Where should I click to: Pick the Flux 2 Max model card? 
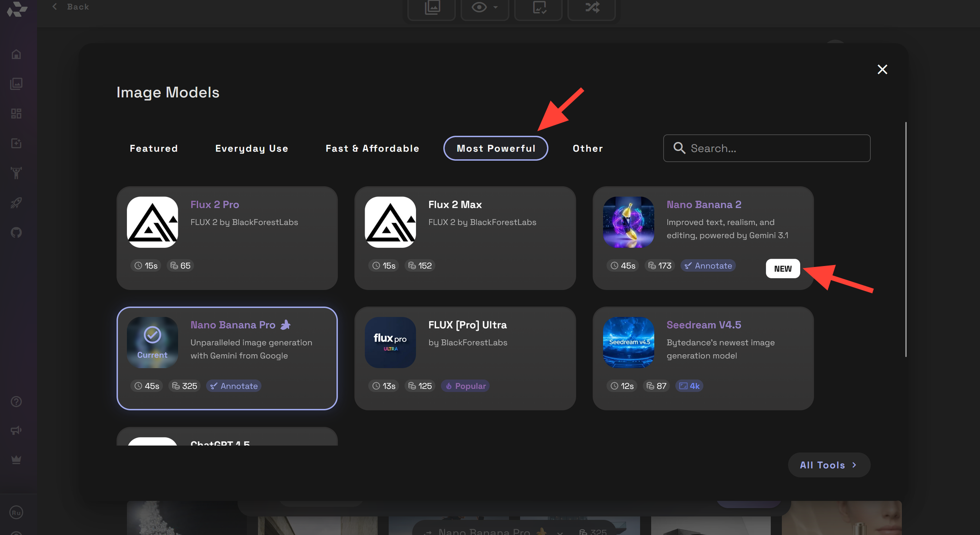point(465,238)
